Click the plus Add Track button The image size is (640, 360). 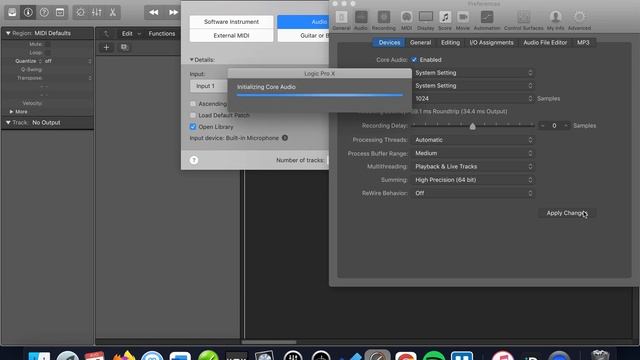[107, 47]
